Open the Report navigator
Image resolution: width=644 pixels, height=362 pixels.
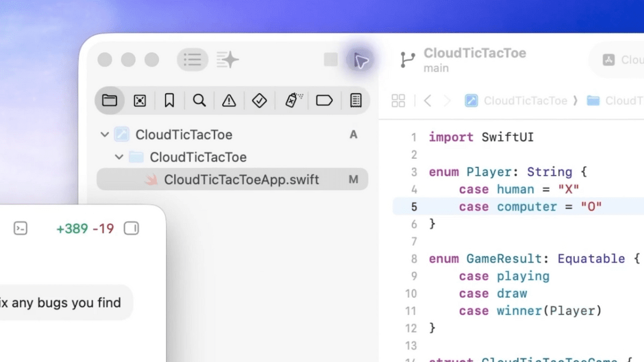pyautogui.click(x=355, y=100)
